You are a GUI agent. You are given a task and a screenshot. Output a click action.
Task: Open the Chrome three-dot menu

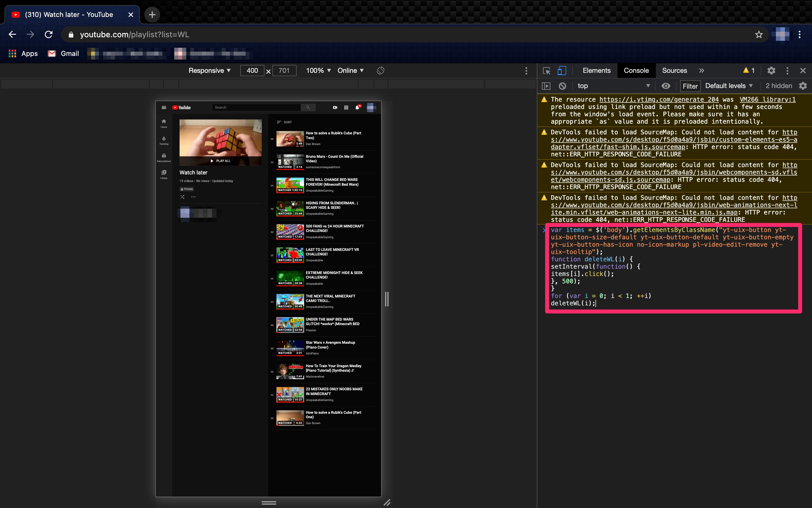800,35
